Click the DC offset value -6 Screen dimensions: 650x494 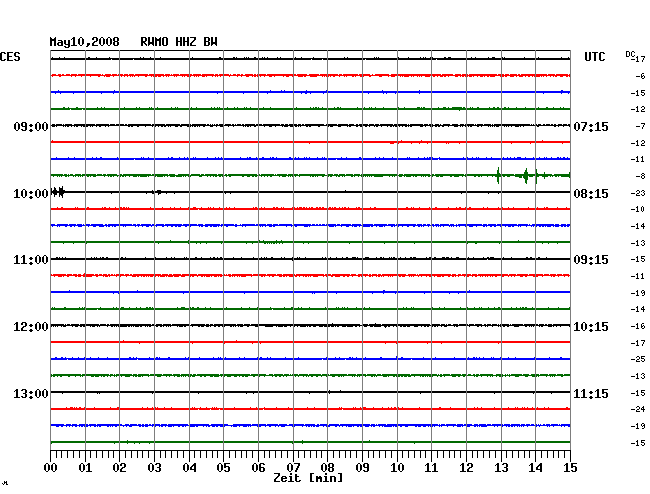pyautogui.click(x=640, y=76)
